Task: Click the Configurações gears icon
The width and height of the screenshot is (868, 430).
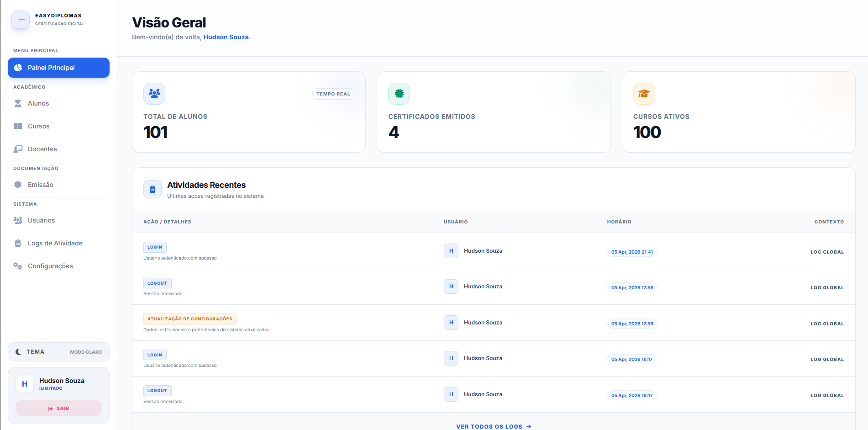Action: 18,266
